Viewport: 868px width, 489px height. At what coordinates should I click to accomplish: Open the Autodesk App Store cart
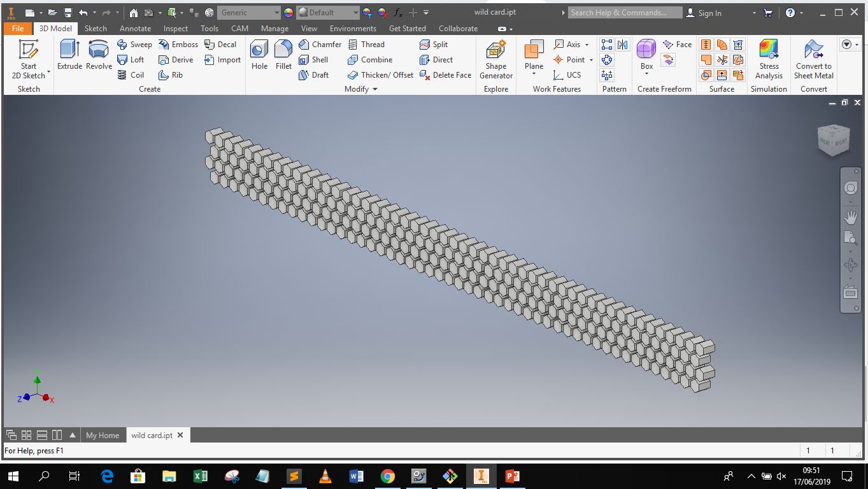click(767, 12)
